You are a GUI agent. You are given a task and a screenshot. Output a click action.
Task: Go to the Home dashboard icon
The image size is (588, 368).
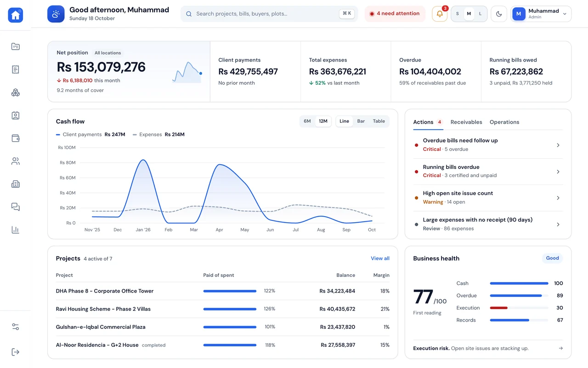point(16,15)
